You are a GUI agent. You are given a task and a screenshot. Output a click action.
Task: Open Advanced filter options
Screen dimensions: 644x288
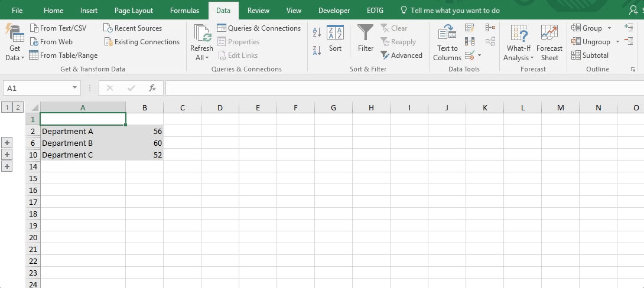401,55
